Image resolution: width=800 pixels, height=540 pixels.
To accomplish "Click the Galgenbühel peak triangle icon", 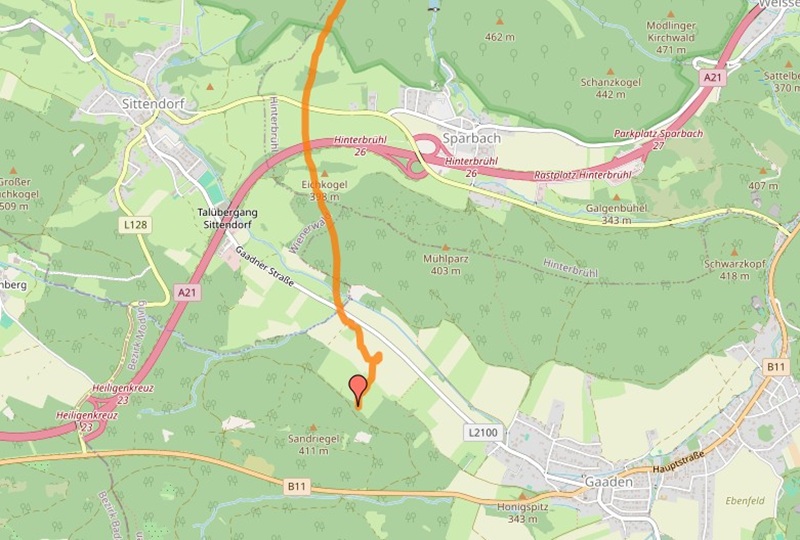I will tap(616, 197).
